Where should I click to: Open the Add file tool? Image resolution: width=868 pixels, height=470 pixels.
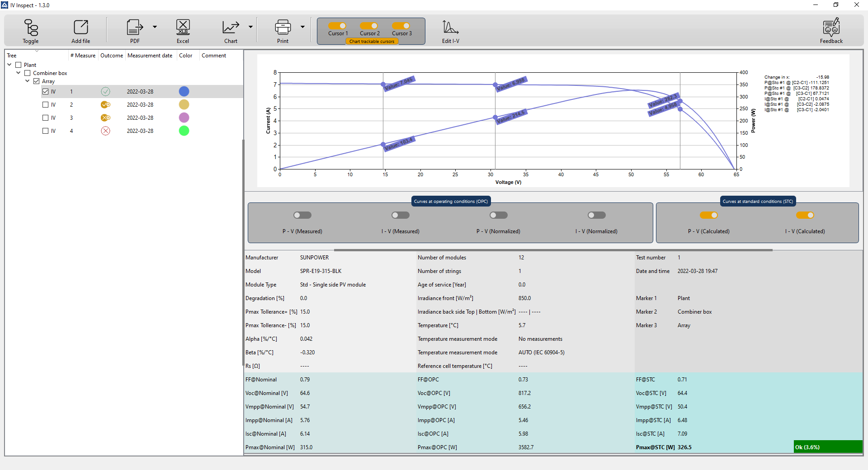pyautogui.click(x=80, y=28)
